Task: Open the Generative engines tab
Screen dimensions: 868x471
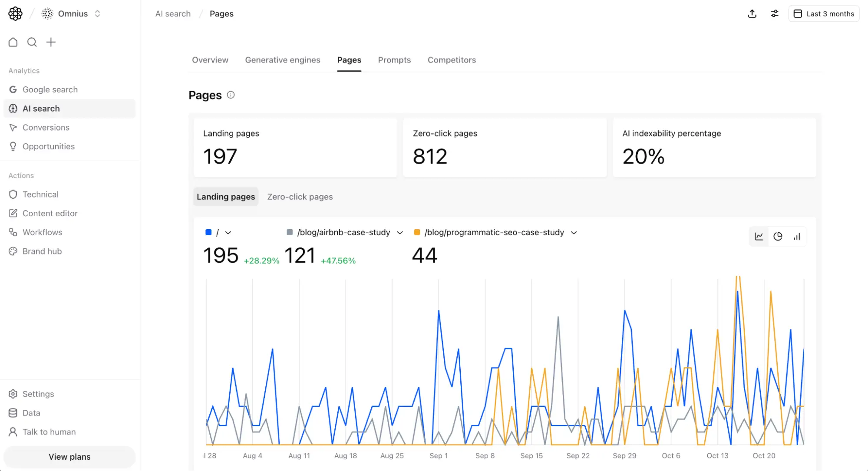Action: point(283,60)
